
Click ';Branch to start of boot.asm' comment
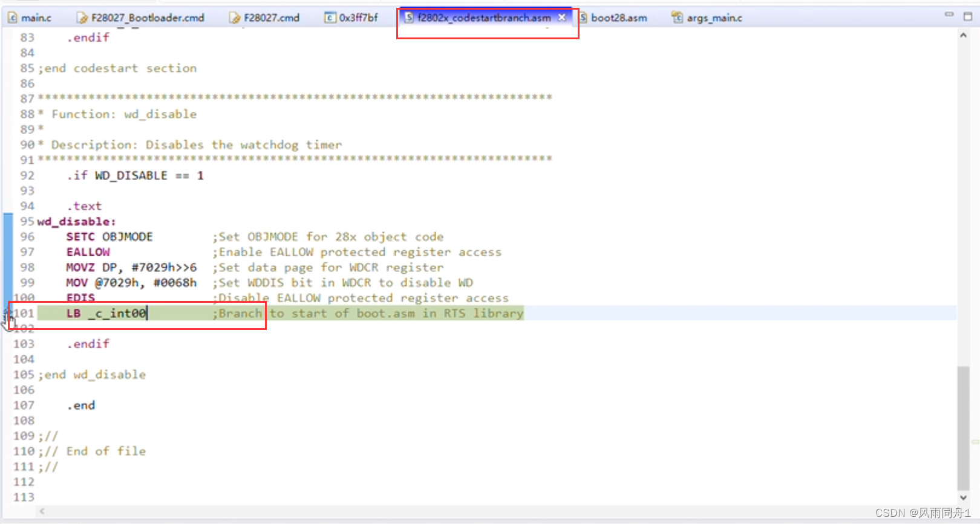[368, 313]
